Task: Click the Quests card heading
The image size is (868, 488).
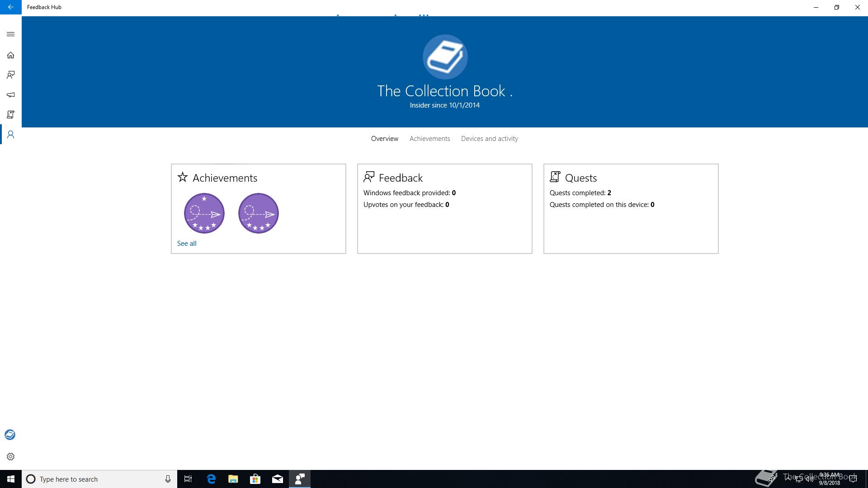Action: (581, 178)
